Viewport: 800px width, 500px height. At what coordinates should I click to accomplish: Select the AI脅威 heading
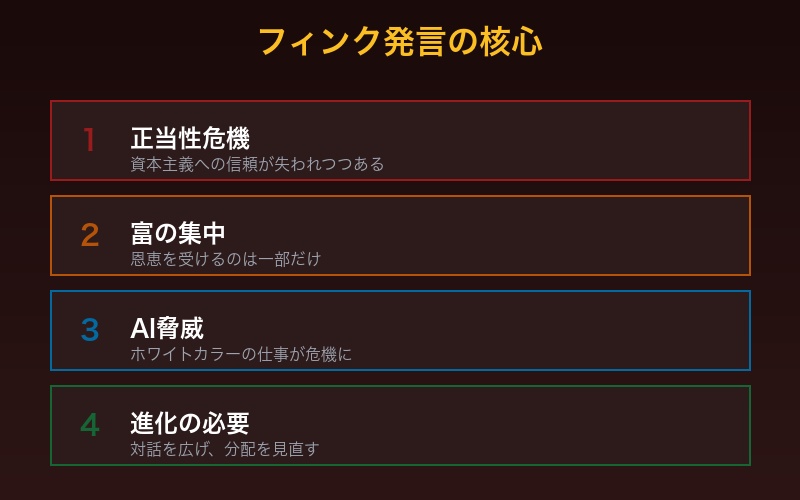[167, 328]
